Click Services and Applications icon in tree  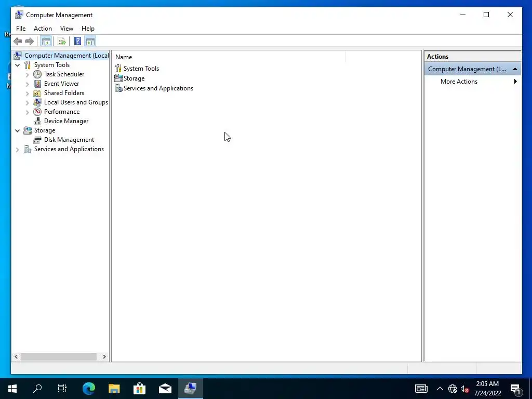pyautogui.click(x=28, y=149)
